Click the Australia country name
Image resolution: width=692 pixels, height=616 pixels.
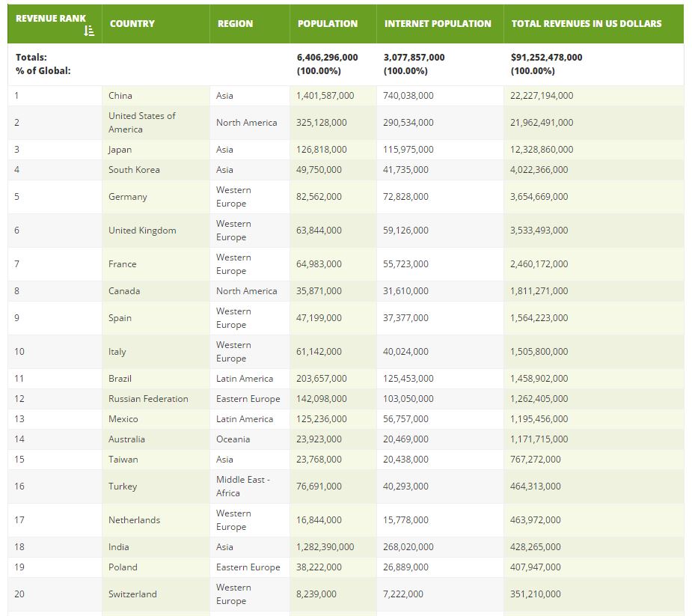tap(126, 439)
